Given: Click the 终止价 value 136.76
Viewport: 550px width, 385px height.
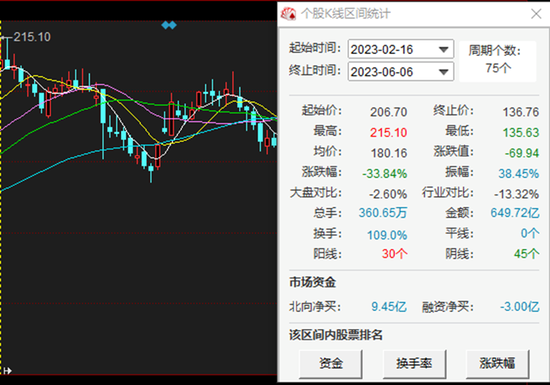Looking at the screenshot, I should [x=521, y=112].
